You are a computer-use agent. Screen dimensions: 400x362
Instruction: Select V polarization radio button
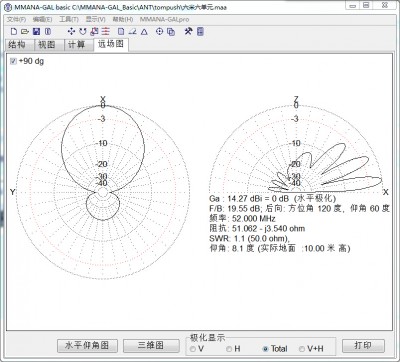pyautogui.click(x=193, y=349)
